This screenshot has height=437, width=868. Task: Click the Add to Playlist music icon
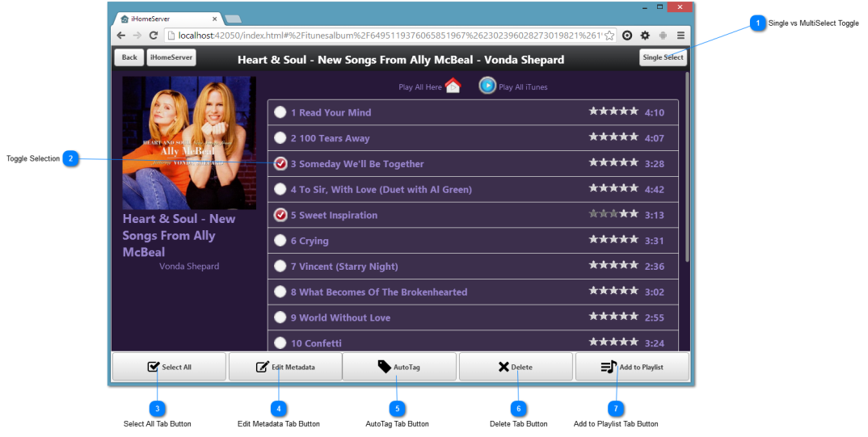point(609,367)
